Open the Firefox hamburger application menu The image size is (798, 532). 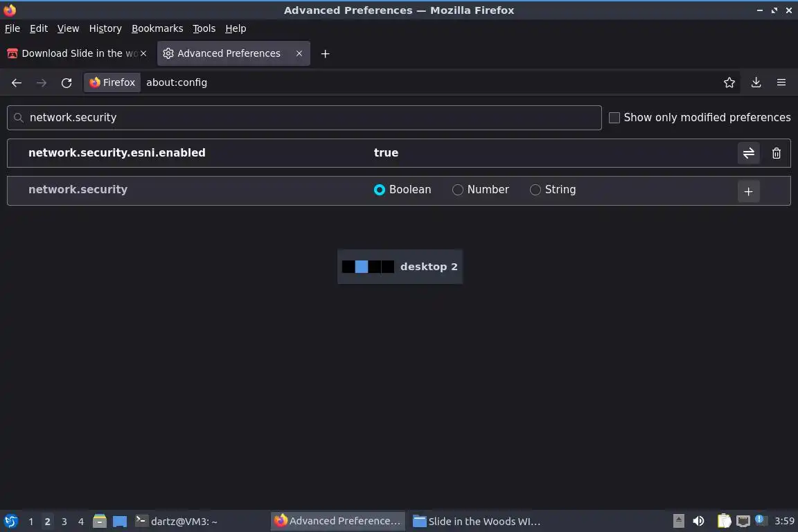point(781,82)
